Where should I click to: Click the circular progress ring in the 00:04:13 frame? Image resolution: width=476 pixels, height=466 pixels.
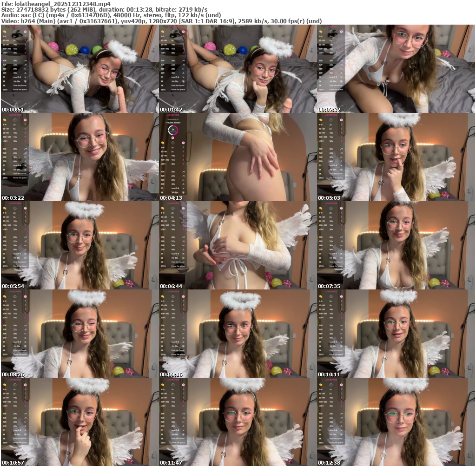[172, 131]
